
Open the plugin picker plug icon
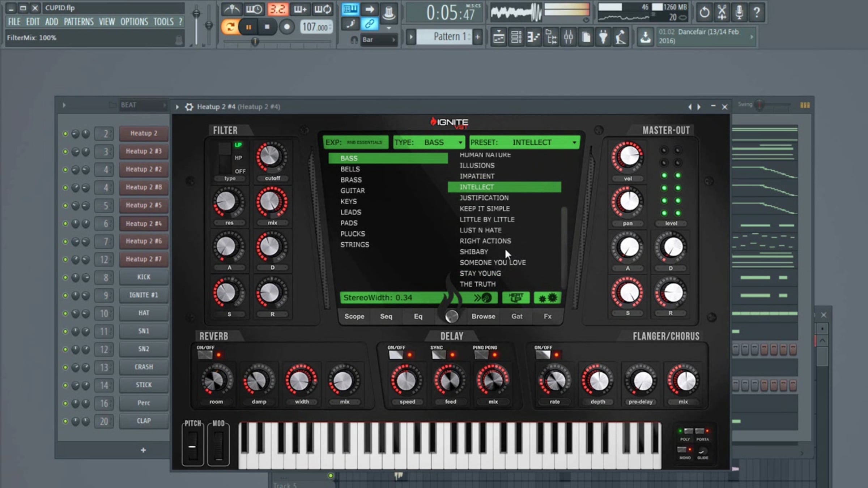tap(603, 37)
